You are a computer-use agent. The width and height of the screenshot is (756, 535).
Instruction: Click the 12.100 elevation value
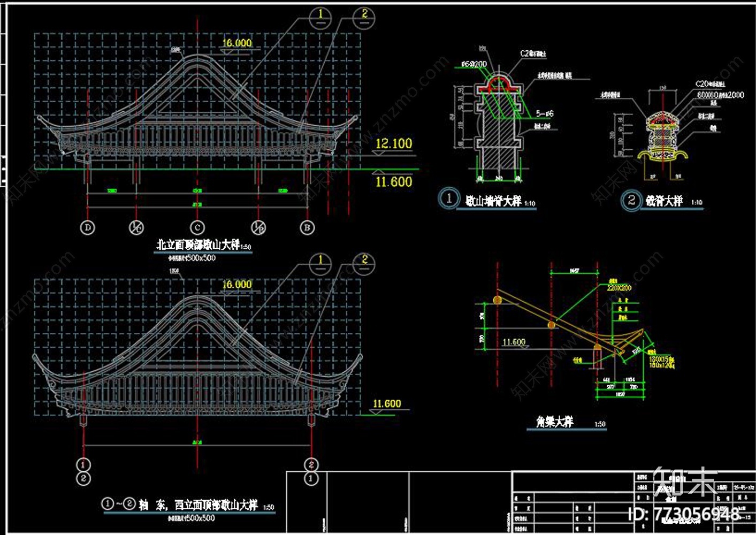pyautogui.click(x=394, y=143)
